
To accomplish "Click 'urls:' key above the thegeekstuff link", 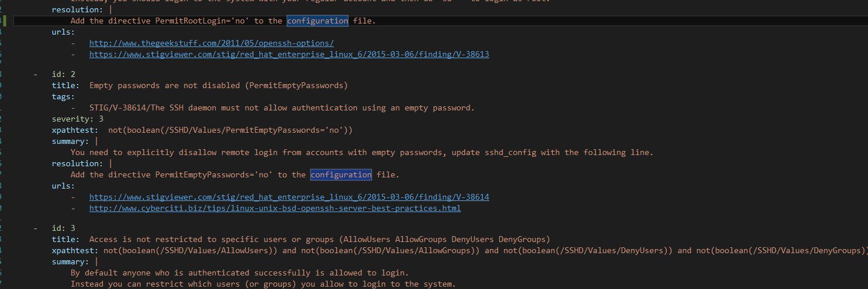I will coord(64,32).
